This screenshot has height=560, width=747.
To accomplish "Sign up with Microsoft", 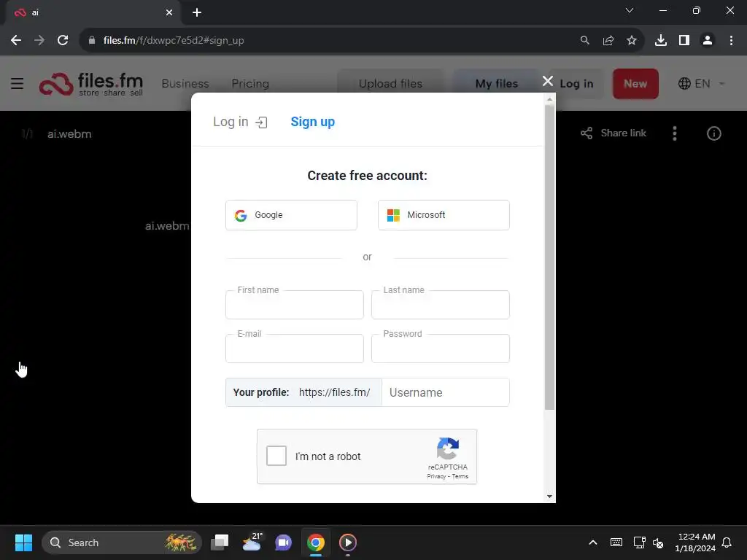I will pos(444,215).
